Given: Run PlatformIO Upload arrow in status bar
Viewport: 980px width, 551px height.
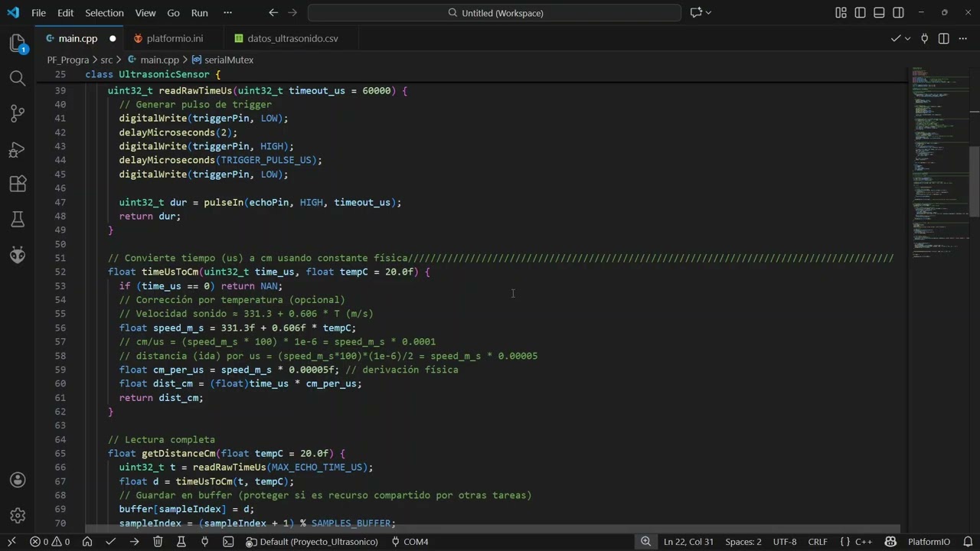Looking at the screenshot, I should click(x=134, y=542).
